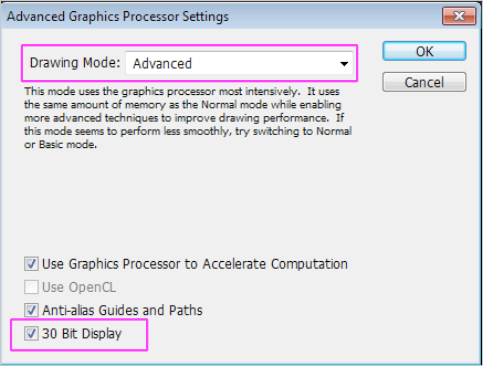Click the Anti-alias Guides and Paths label
Screen dimensions: 483x368
[122, 310]
